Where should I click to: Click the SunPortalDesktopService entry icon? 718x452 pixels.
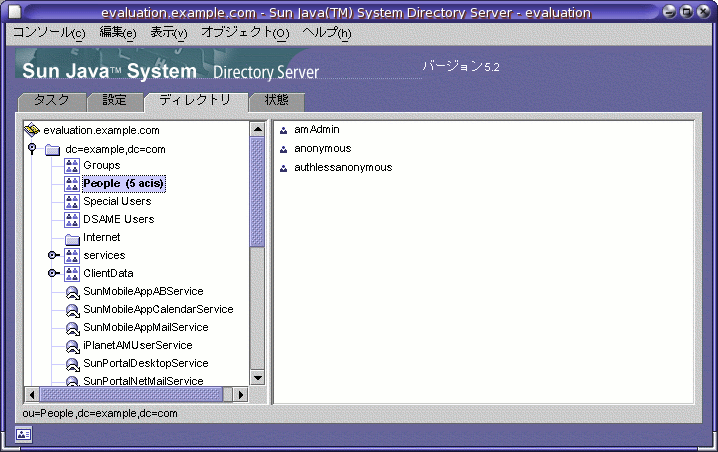point(72,364)
